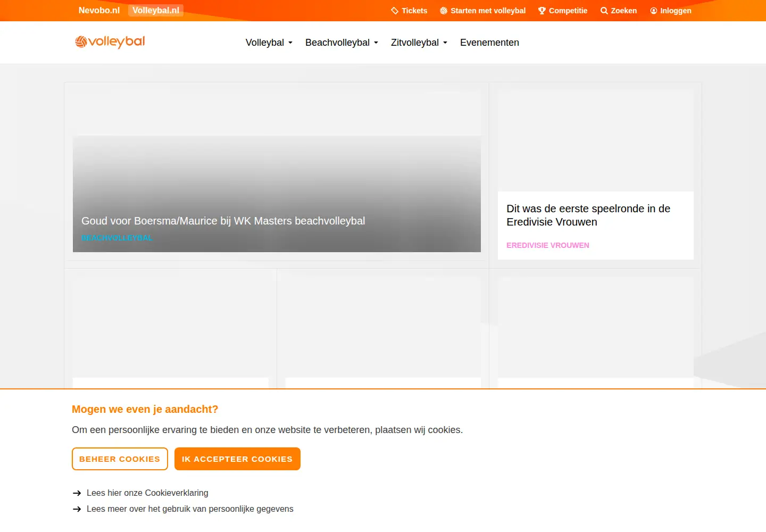Click the user icon beside Inloggen
This screenshot has width=766, height=532.
click(x=654, y=11)
